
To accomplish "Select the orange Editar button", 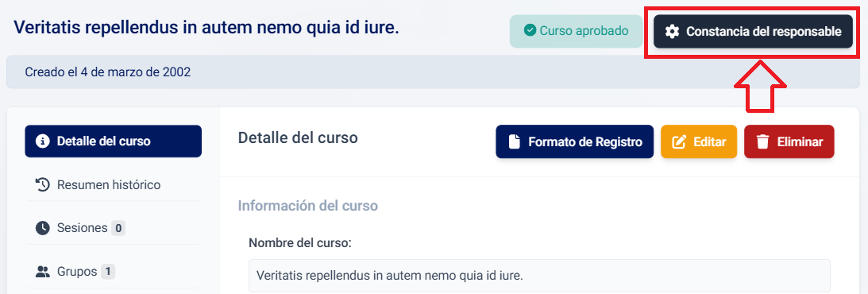I will [x=699, y=141].
